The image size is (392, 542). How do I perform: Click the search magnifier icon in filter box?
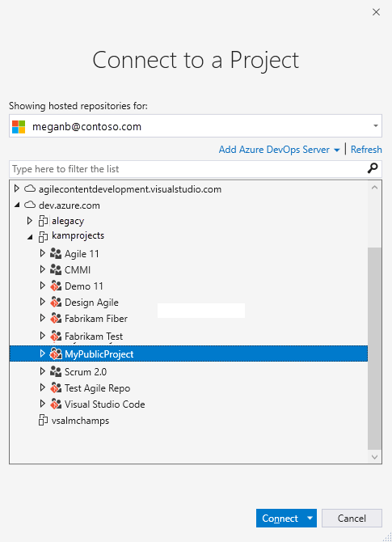tap(373, 168)
